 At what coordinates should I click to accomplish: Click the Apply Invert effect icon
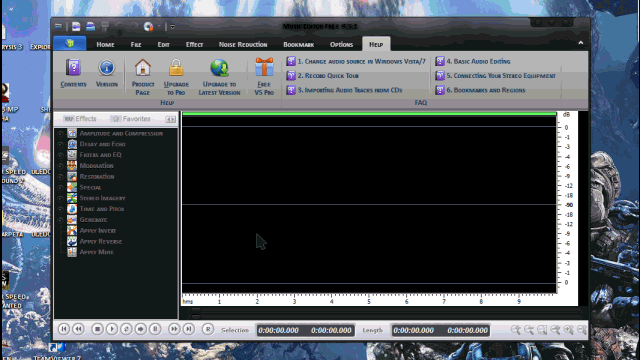pyautogui.click(x=72, y=231)
